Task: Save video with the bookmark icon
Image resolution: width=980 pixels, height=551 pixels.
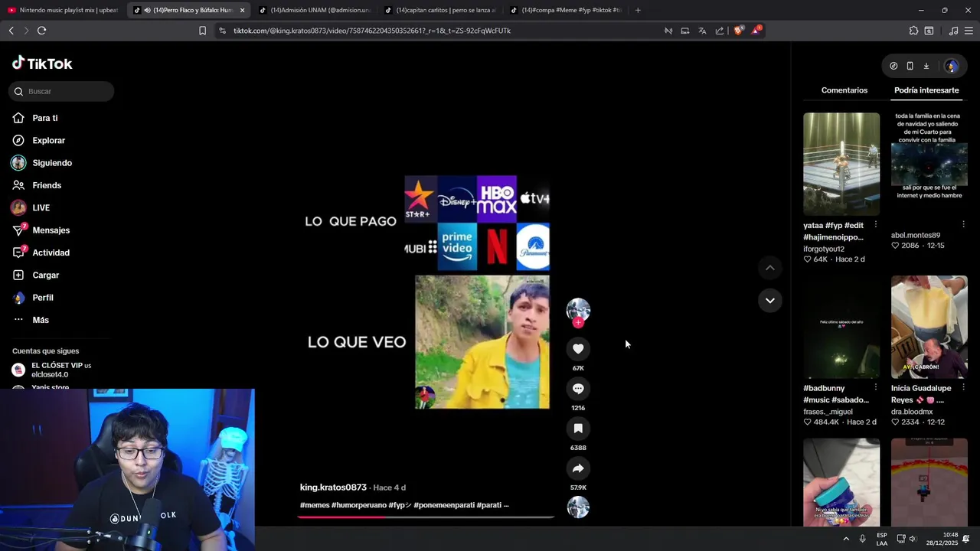Action: (578, 429)
